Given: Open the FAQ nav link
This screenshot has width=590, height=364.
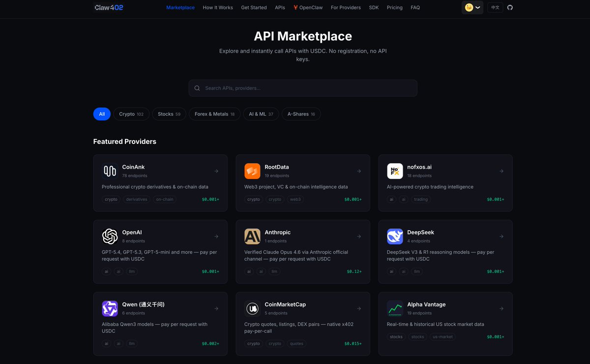Looking at the screenshot, I should coord(415,7).
